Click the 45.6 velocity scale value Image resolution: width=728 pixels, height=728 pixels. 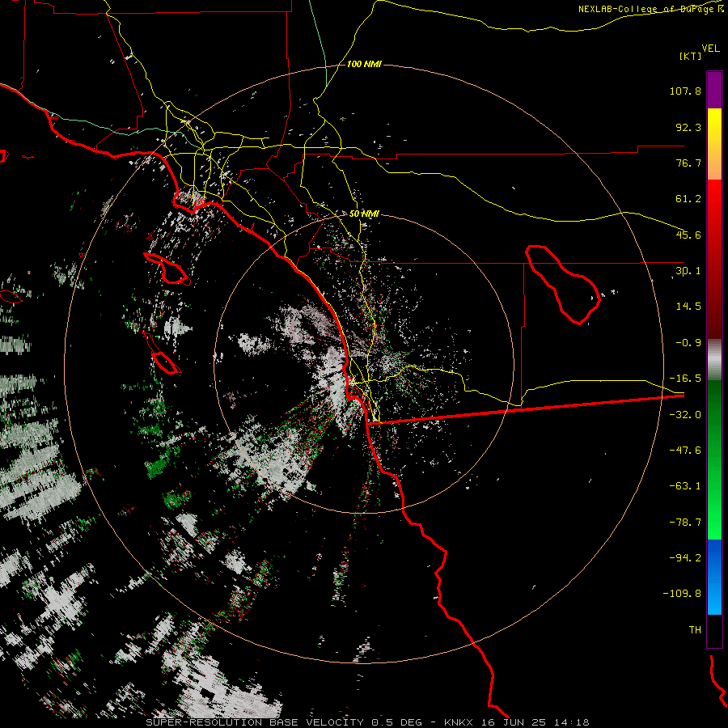pos(688,235)
